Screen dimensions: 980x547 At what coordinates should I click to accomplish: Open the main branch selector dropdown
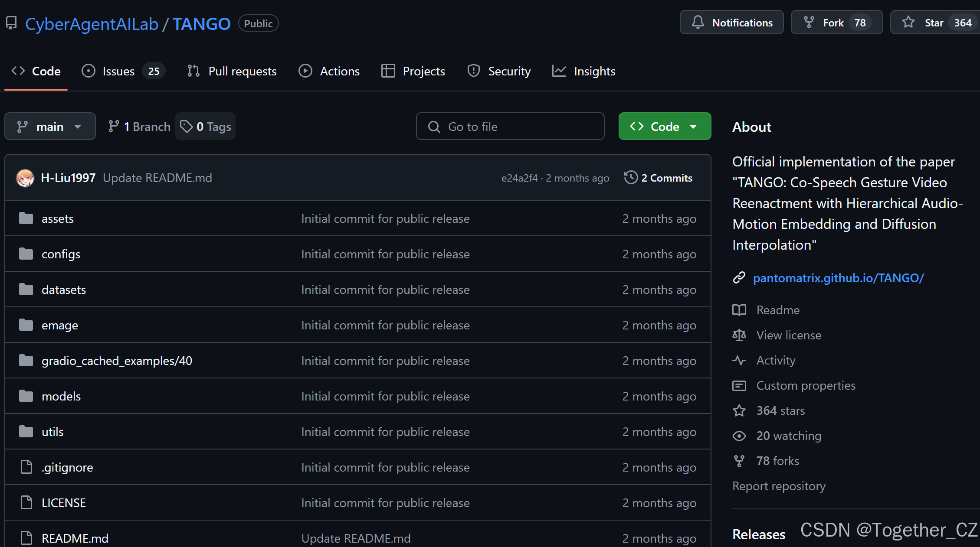pyautogui.click(x=50, y=126)
